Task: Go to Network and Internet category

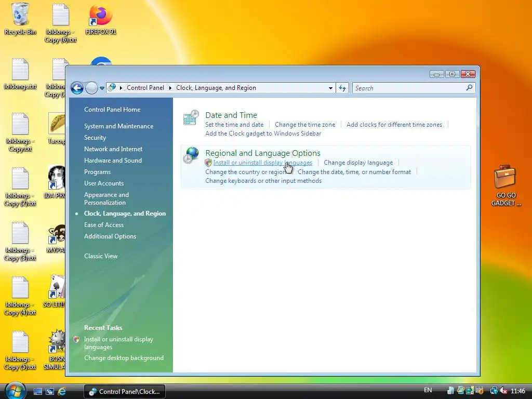Action: [x=113, y=149]
